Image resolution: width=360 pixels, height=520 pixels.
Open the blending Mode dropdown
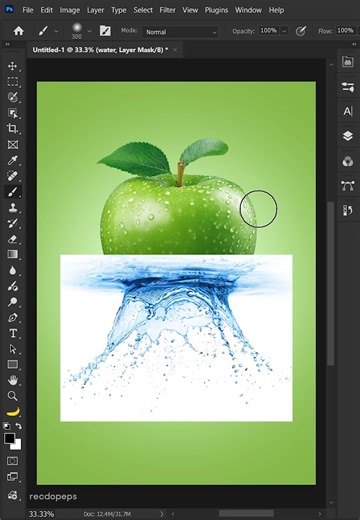click(x=180, y=32)
